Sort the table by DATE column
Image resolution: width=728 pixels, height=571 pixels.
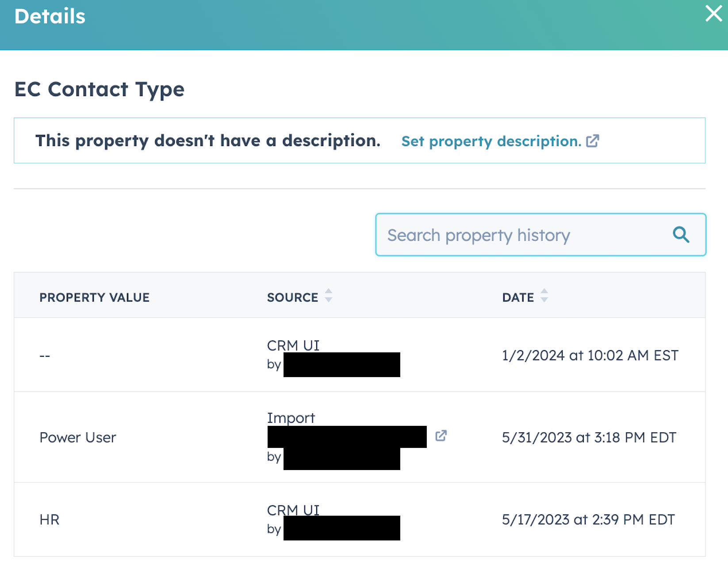click(x=518, y=297)
